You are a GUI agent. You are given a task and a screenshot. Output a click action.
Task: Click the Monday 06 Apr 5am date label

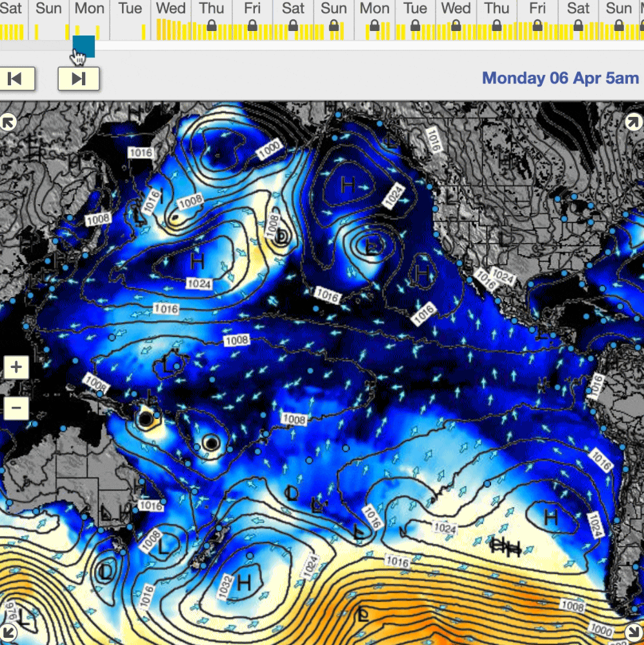[x=560, y=78]
